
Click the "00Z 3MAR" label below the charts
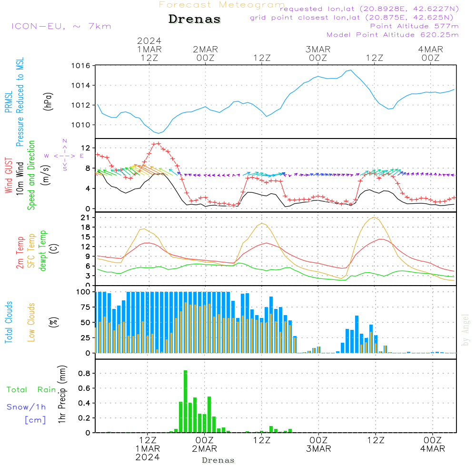[318, 444]
